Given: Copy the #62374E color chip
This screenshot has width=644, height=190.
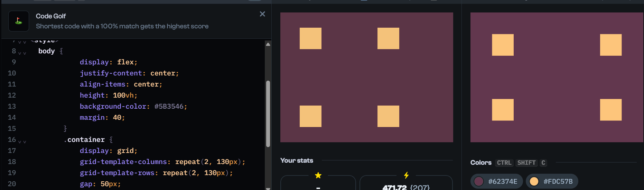Looking at the screenshot, I should (x=496, y=181).
